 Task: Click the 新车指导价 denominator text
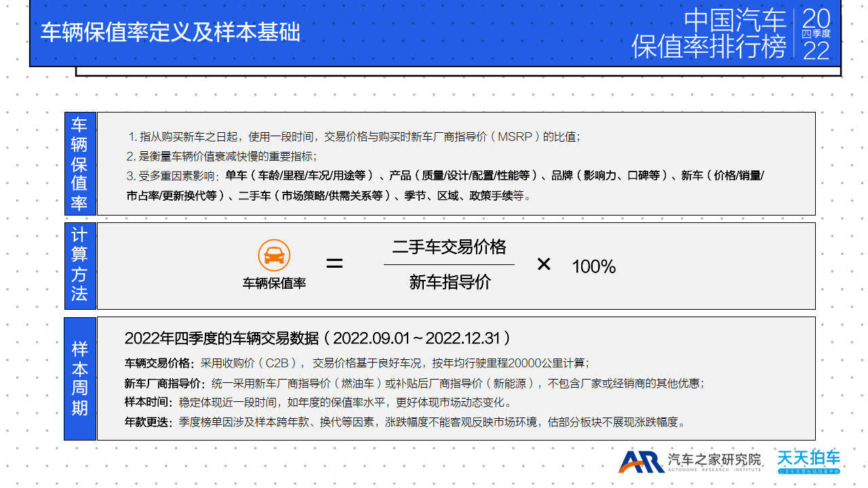point(450,282)
